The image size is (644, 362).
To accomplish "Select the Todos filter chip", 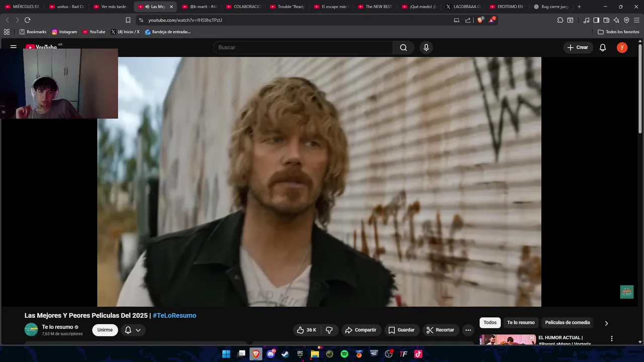I will tap(490, 323).
